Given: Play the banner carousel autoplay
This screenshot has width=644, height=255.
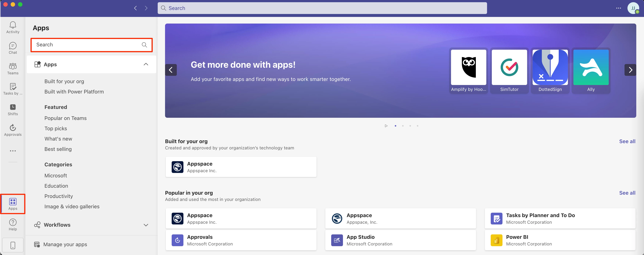Looking at the screenshot, I should pos(386,126).
